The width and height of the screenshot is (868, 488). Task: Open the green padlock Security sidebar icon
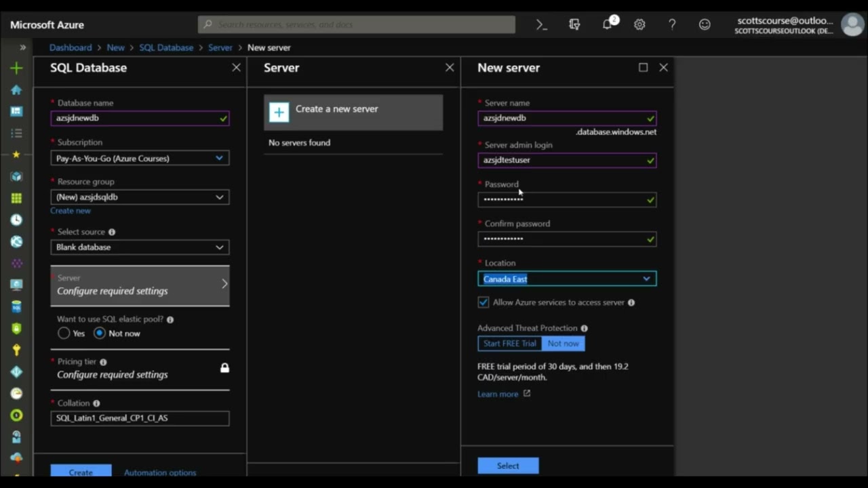coord(16,328)
